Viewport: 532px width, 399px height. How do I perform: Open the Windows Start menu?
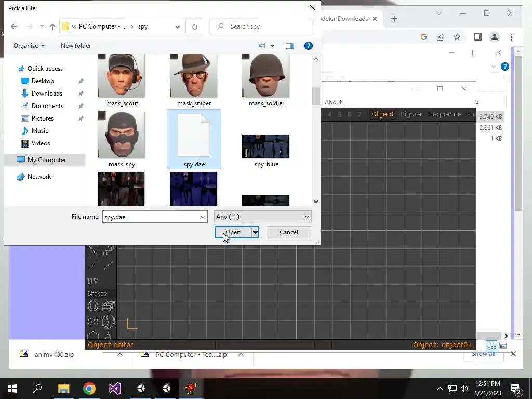[x=12, y=389]
